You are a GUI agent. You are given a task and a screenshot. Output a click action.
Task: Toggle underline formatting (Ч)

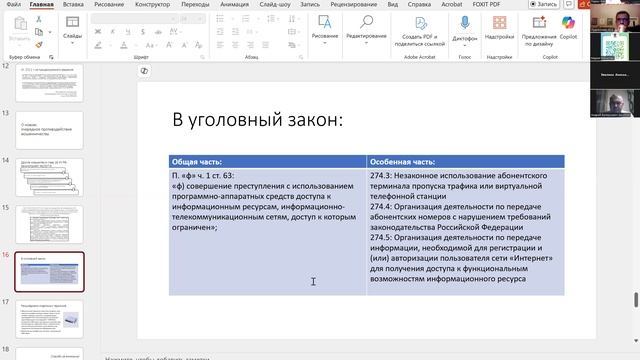(x=128, y=31)
